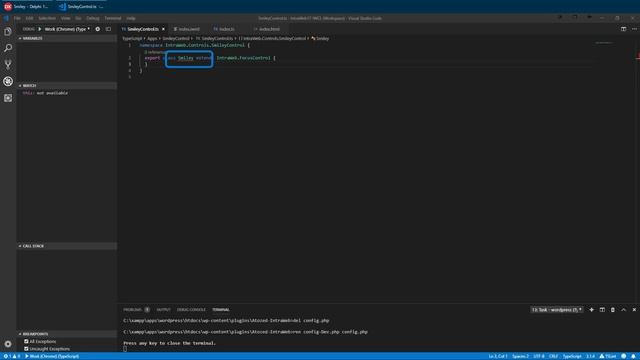
Task: Open the Debug menu
Action: pyautogui.click(x=93, y=18)
